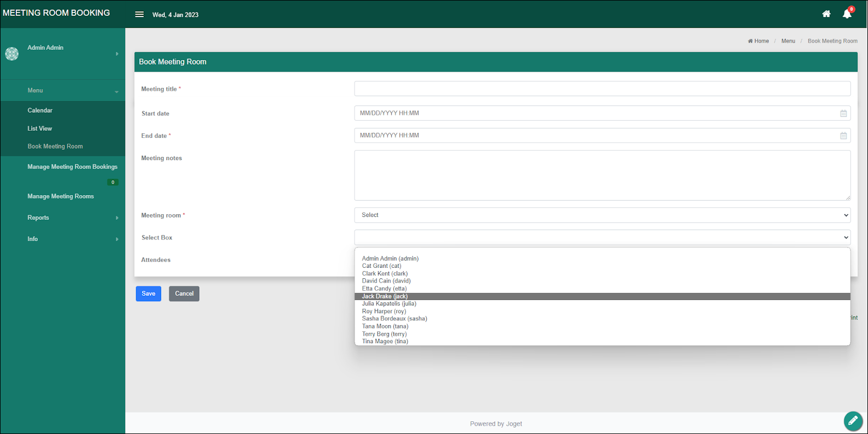The width and height of the screenshot is (868, 434).
Task: Open the Home icon in top bar
Action: 826,14
